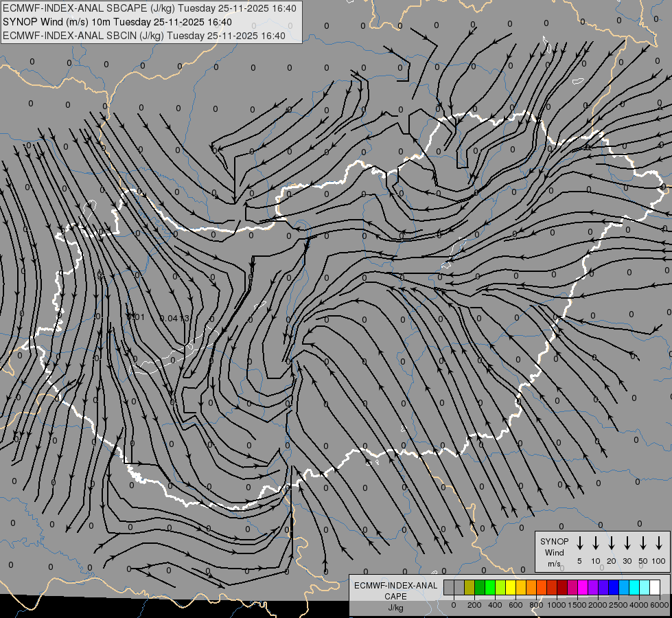This screenshot has width=672, height=618.
Task: Pick the first gray CAPE swatch
Action: click(x=449, y=588)
